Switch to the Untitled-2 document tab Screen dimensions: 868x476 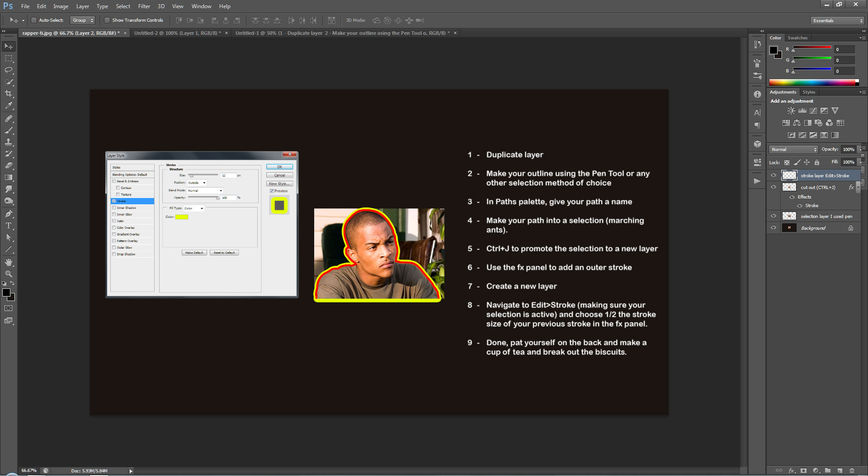click(177, 33)
